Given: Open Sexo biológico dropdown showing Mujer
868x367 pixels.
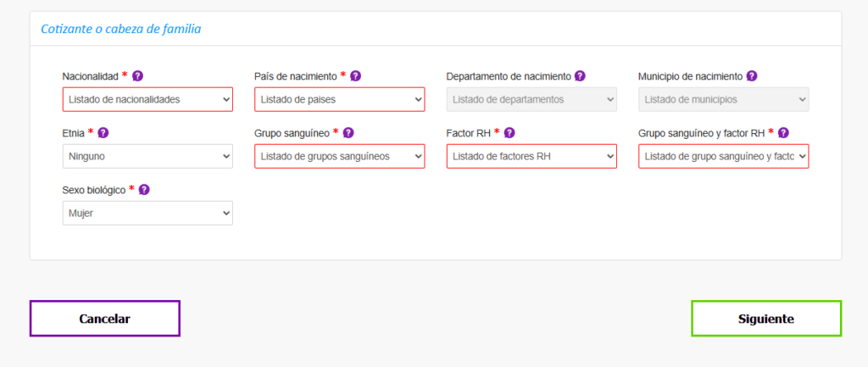Looking at the screenshot, I should tap(147, 214).
